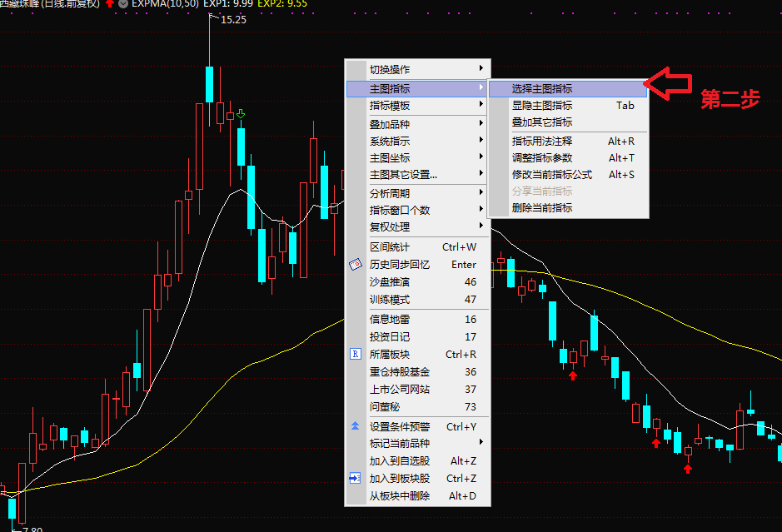This screenshot has width=782, height=532.
Task: Select 调整指标参数
Action: [x=568, y=157]
